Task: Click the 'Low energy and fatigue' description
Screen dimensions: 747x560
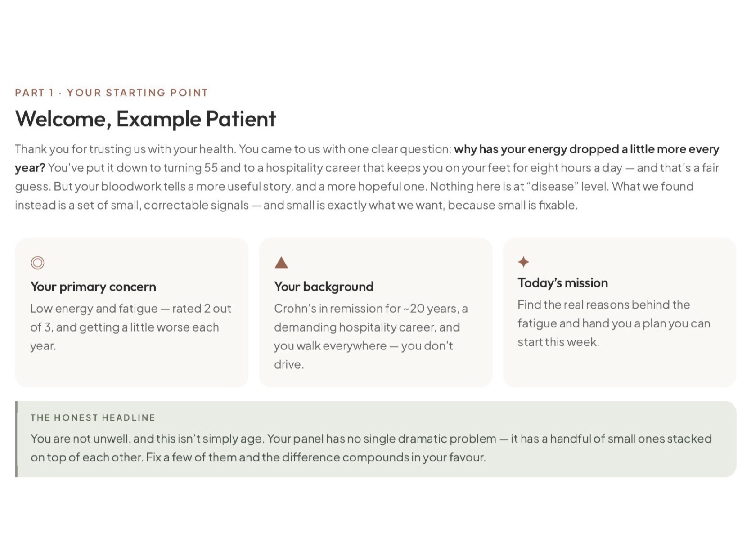Action: pos(130,327)
